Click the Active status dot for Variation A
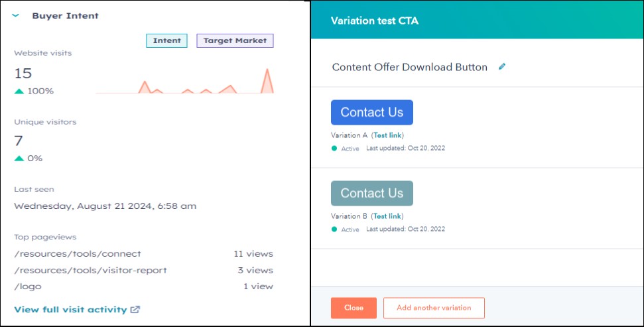This screenshot has height=327, width=644. pos(334,149)
